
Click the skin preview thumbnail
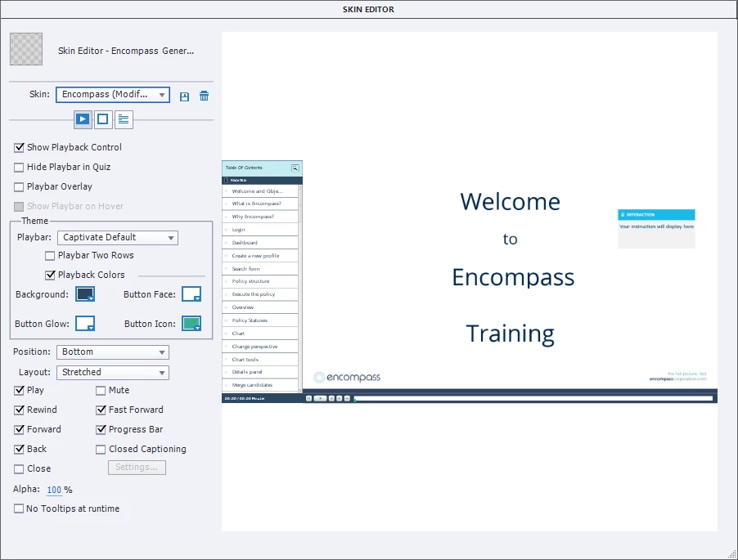click(x=26, y=49)
